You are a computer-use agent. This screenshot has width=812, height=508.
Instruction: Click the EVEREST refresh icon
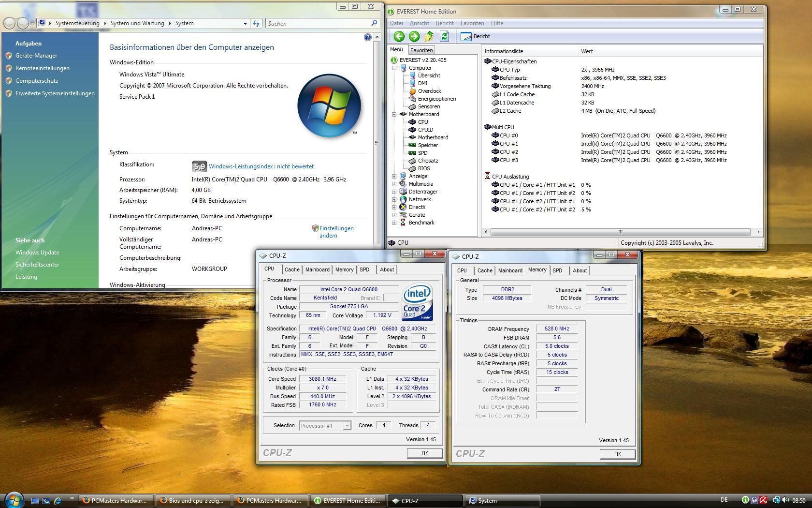pyautogui.click(x=445, y=36)
